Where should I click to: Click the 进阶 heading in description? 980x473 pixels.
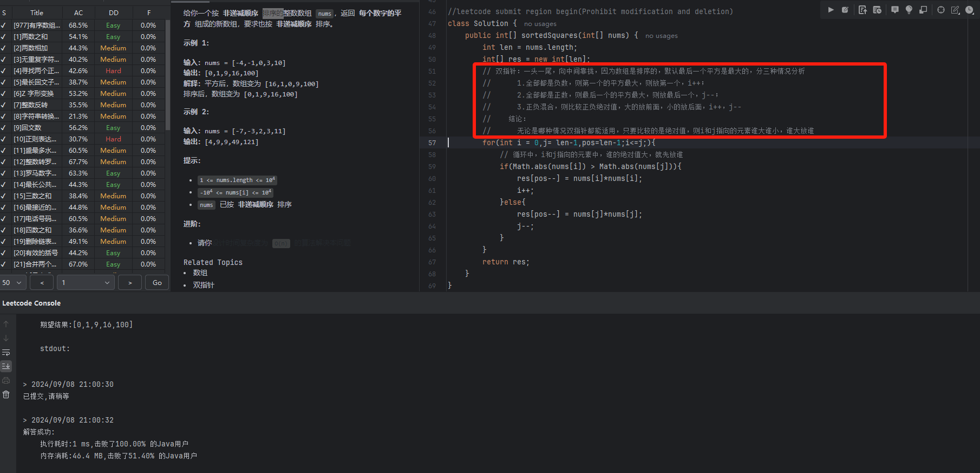(x=192, y=224)
